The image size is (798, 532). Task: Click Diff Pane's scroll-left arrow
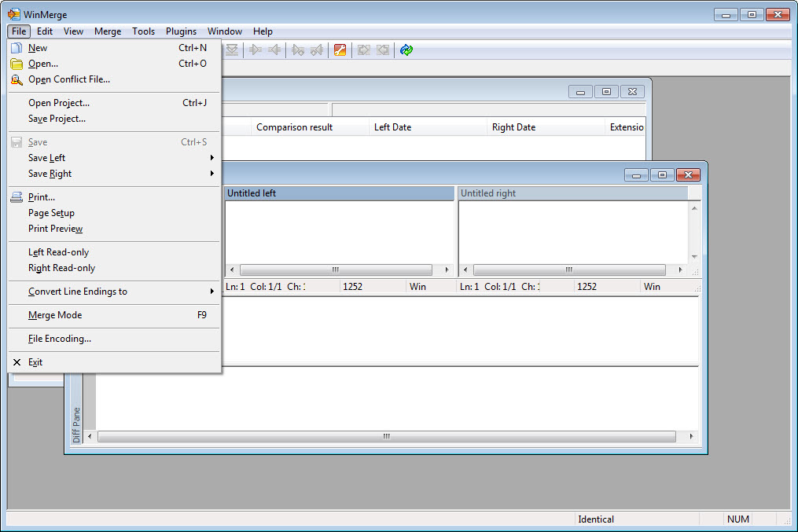[x=90, y=436]
